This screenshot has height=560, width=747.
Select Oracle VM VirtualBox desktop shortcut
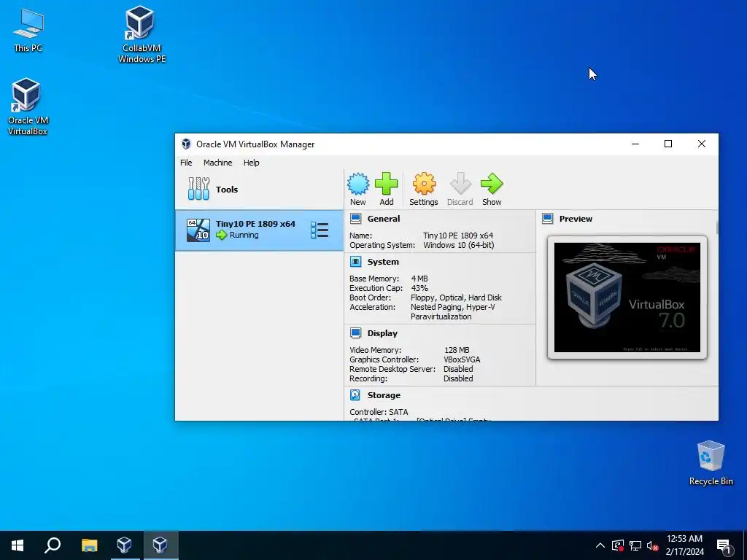pyautogui.click(x=28, y=107)
